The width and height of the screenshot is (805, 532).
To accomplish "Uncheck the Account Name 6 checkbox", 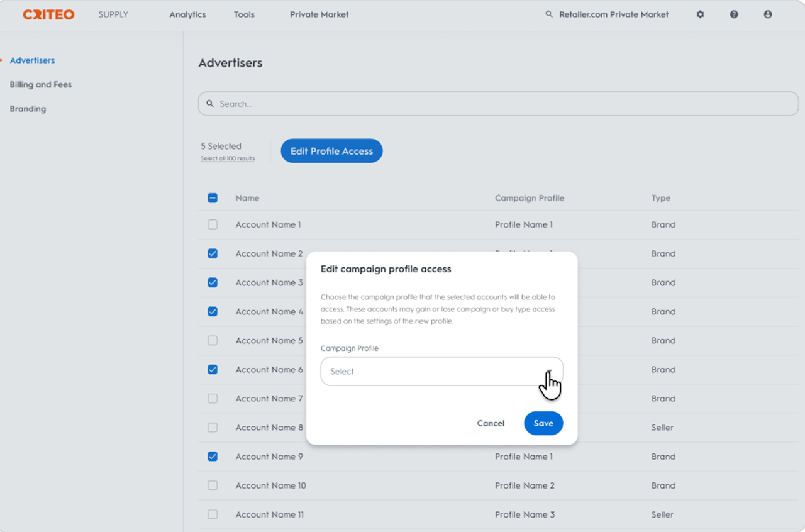I will click(x=213, y=369).
